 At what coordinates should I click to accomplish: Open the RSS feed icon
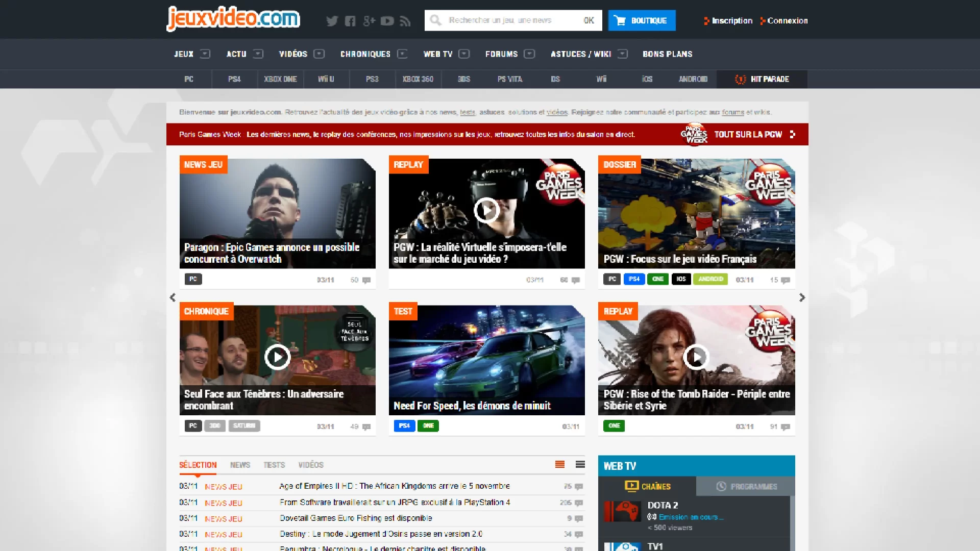[405, 21]
